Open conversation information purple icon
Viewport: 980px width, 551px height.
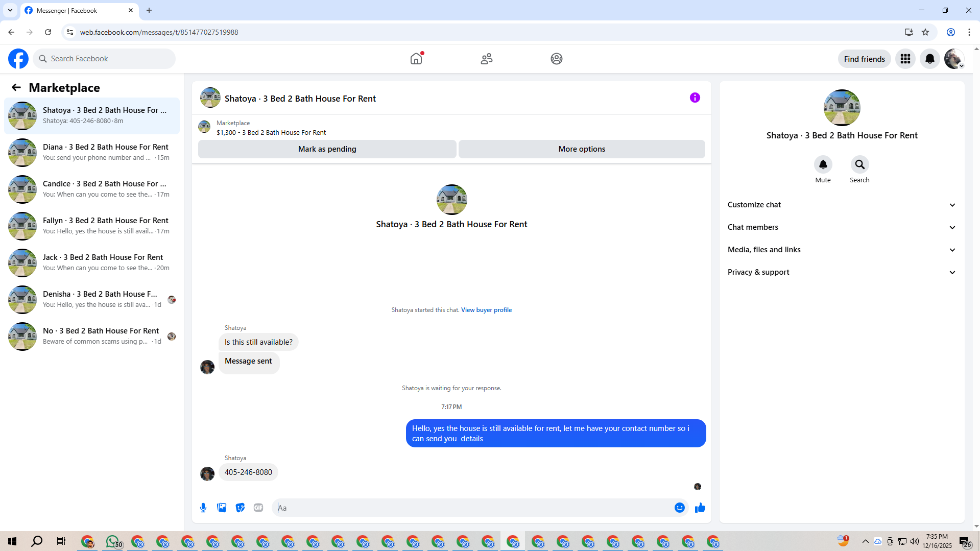(695, 98)
